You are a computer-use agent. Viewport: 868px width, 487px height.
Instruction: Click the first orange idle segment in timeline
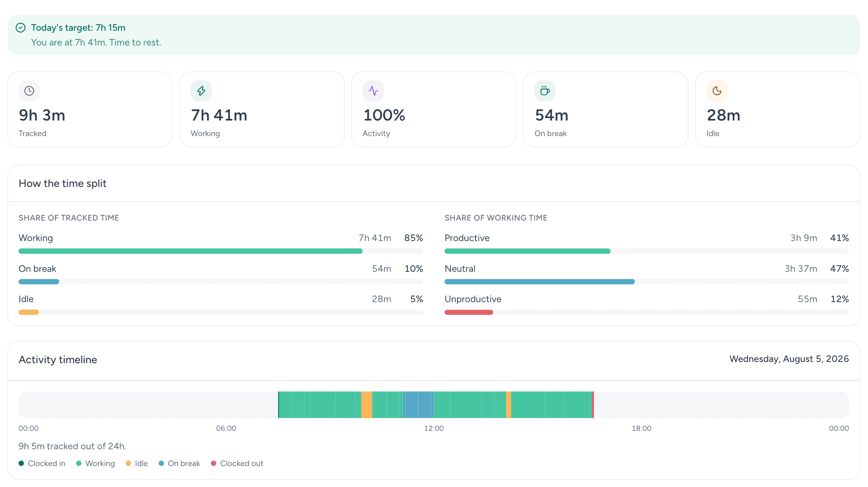click(367, 405)
